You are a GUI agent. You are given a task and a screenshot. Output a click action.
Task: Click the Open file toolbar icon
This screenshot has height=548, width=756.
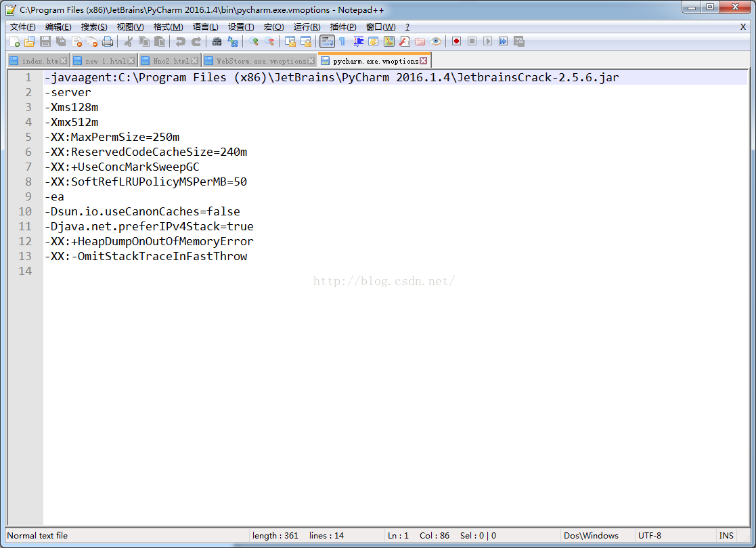[30, 42]
